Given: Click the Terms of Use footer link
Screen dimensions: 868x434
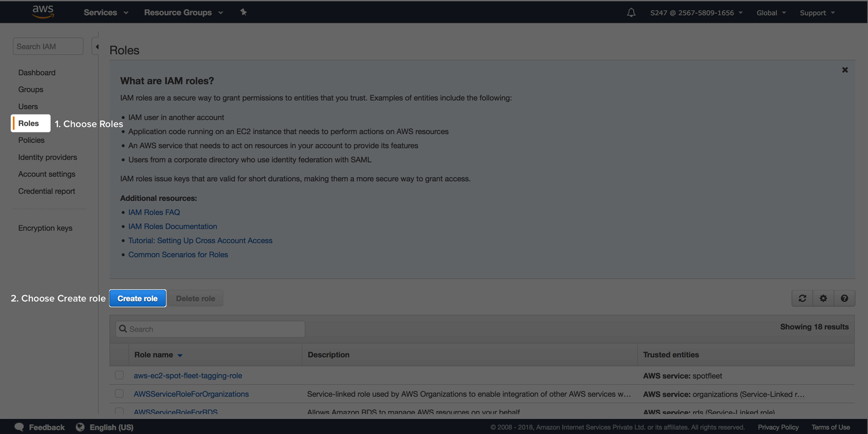Looking at the screenshot, I should tap(831, 427).
